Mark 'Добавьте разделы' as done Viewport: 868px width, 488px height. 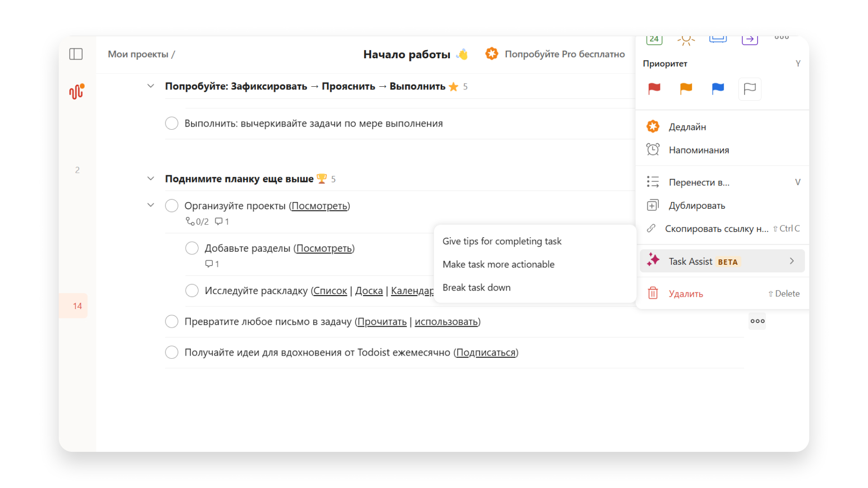192,248
